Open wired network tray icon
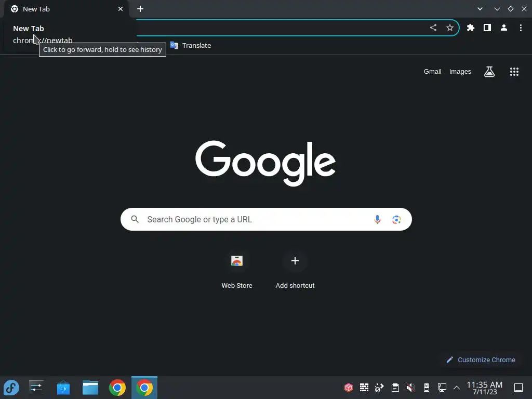532x399 pixels. tap(442, 387)
